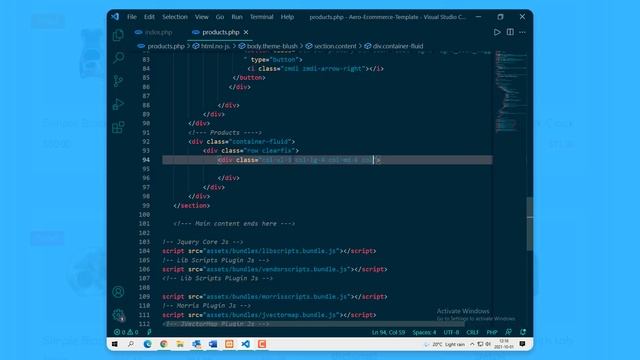This screenshot has height=360, width=640.
Task: Click the div.container-fluid breadcrumb
Action: click(x=394, y=46)
